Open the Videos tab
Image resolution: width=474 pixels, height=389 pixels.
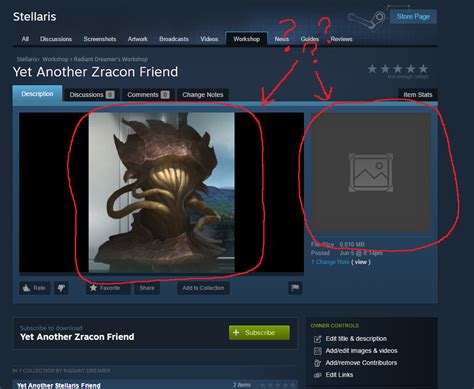pos(209,39)
